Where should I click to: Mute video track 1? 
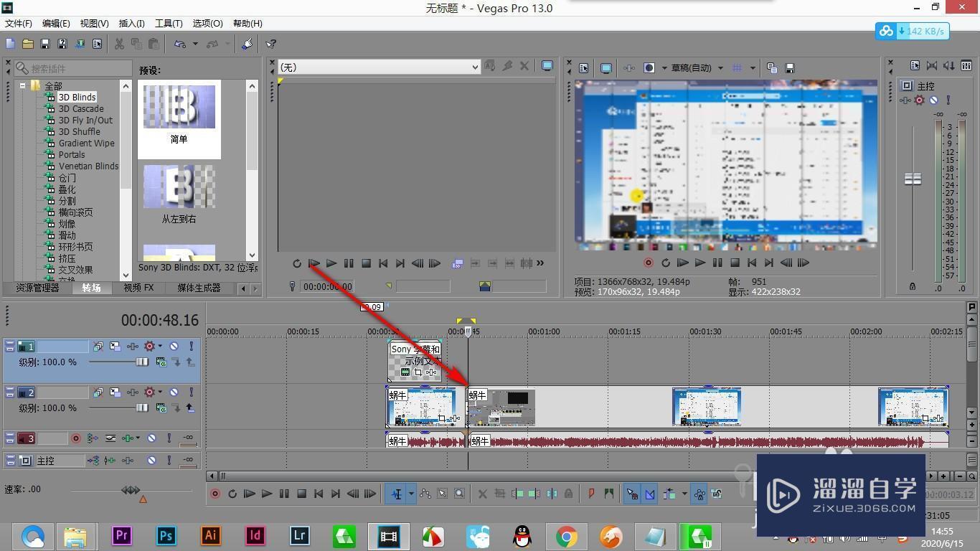(x=174, y=347)
